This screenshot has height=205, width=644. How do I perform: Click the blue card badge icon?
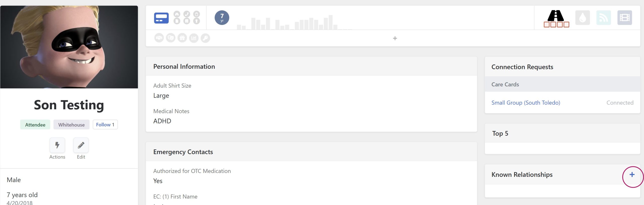[161, 18]
